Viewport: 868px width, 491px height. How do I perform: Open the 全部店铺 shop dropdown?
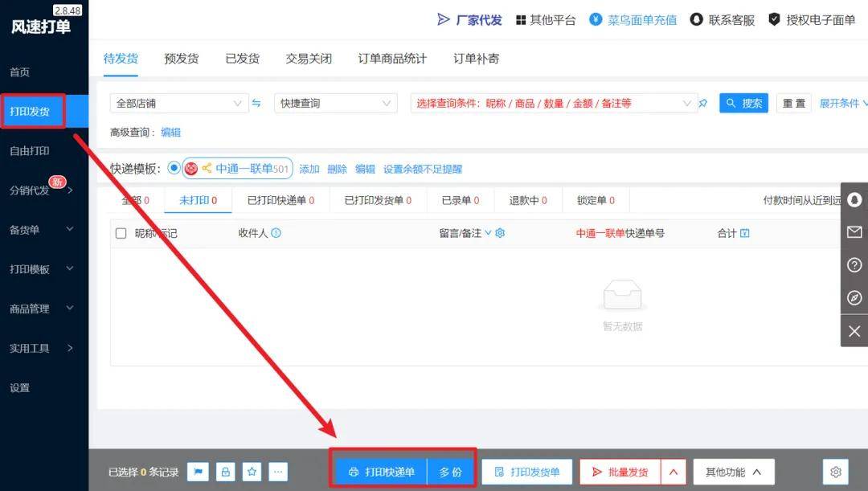[x=179, y=104]
